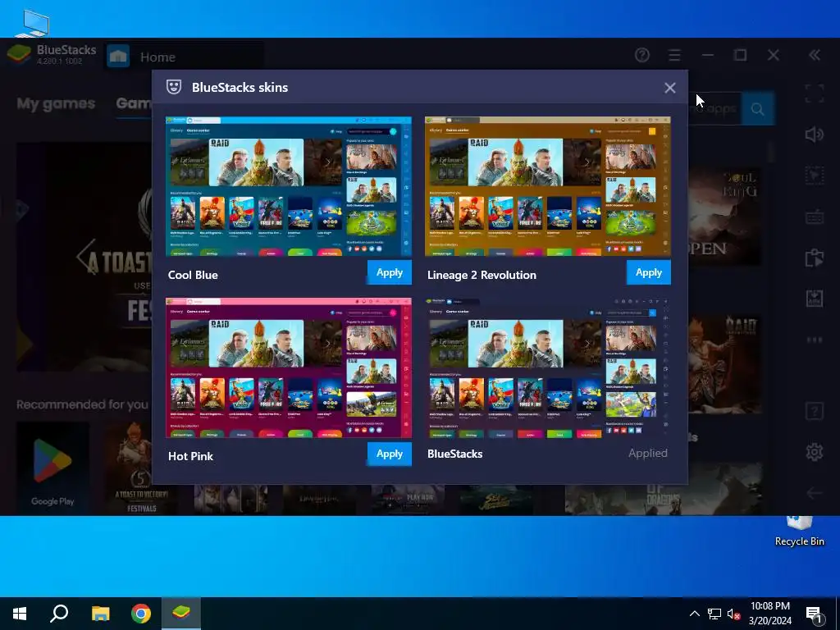Viewport: 840px width, 630px height.
Task: Select the BlueStacks default skin preview thumbnail
Action: pos(547,367)
